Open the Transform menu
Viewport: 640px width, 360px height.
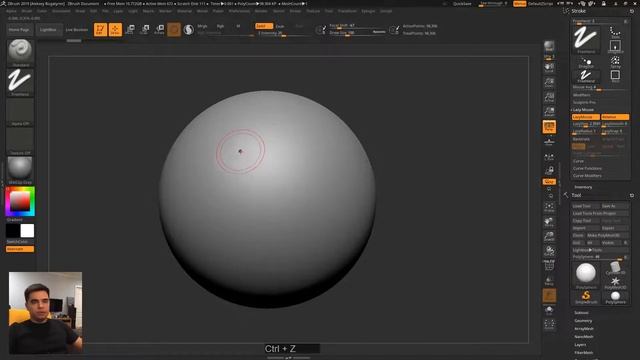pyautogui.click(x=347, y=11)
